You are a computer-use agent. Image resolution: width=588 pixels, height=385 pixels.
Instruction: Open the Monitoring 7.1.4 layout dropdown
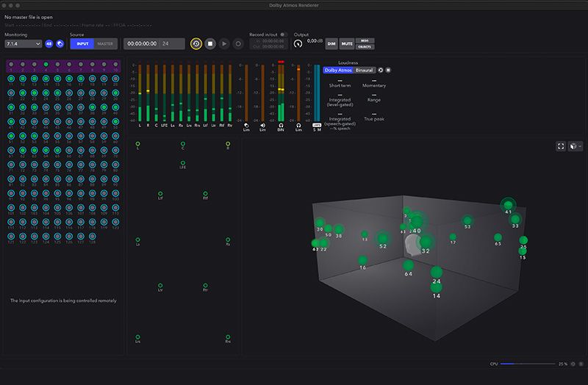(x=23, y=44)
